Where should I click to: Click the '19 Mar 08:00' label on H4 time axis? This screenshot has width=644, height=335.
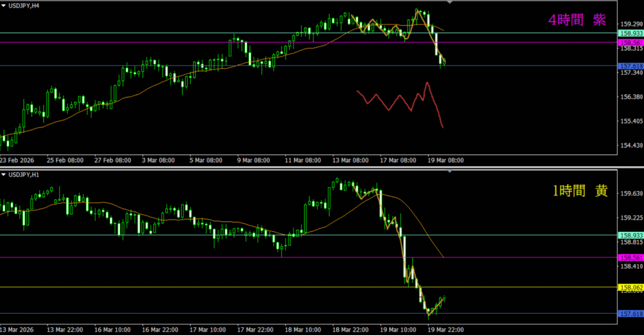tap(445, 160)
